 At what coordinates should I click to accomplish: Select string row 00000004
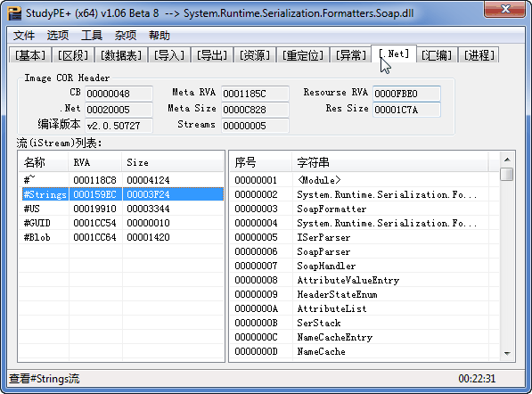(x=364, y=223)
